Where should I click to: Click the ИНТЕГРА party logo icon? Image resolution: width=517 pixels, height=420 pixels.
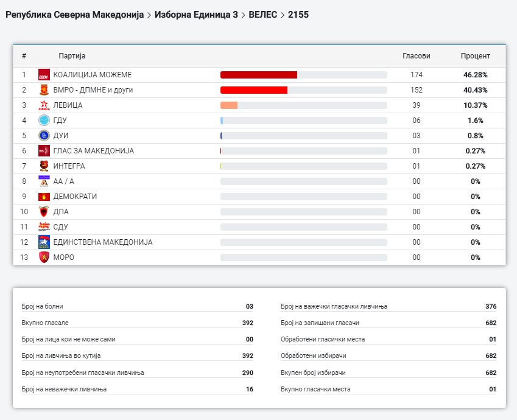[44, 166]
